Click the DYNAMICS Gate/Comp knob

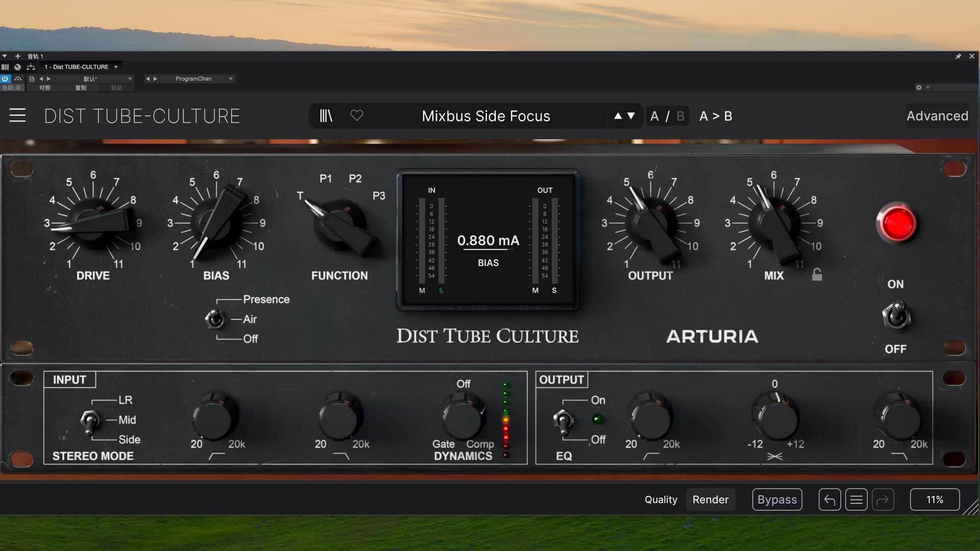click(463, 416)
